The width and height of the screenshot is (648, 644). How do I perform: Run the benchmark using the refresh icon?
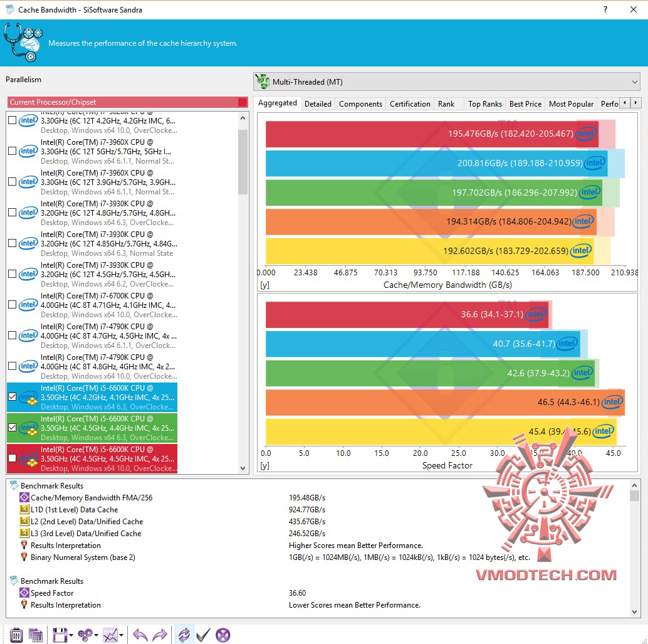[185, 635]
